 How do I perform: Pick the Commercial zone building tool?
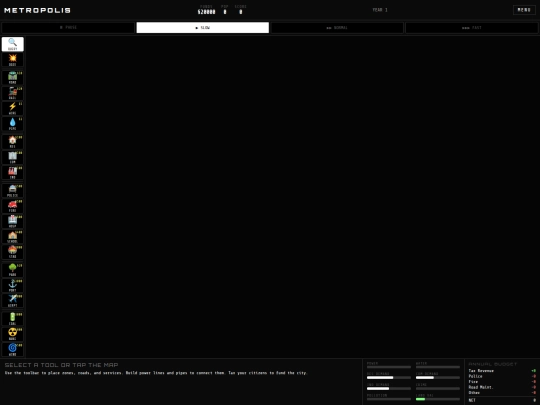coord(13,157)
